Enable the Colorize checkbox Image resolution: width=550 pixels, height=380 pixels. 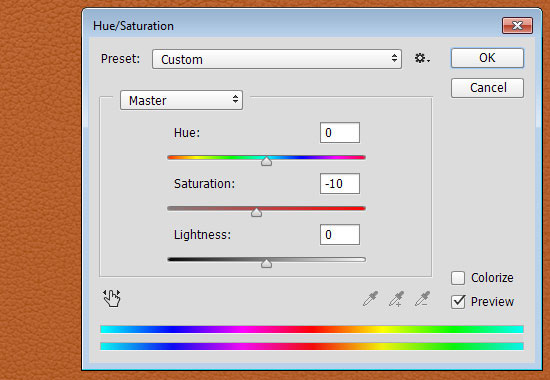(x=458, y=278)
